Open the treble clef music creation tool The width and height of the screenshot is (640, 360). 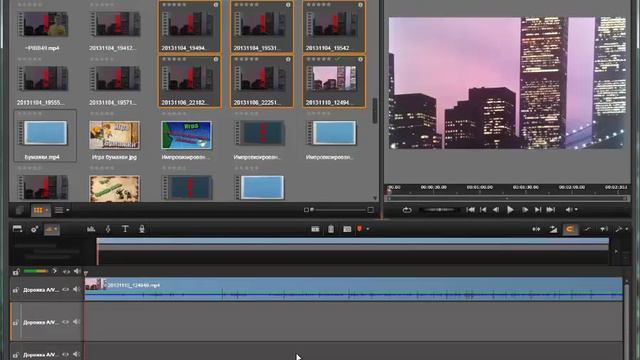click(108, 229)
